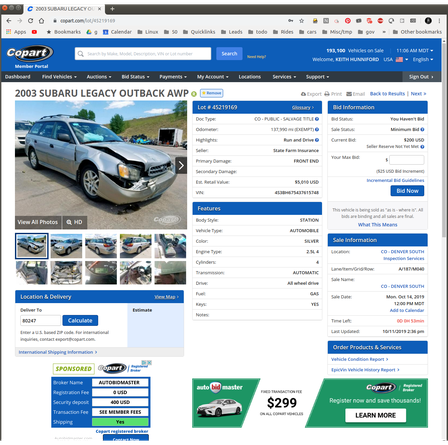Click the Export icon link
This screenshot has width=448, height=445.
tap(311, 94)
